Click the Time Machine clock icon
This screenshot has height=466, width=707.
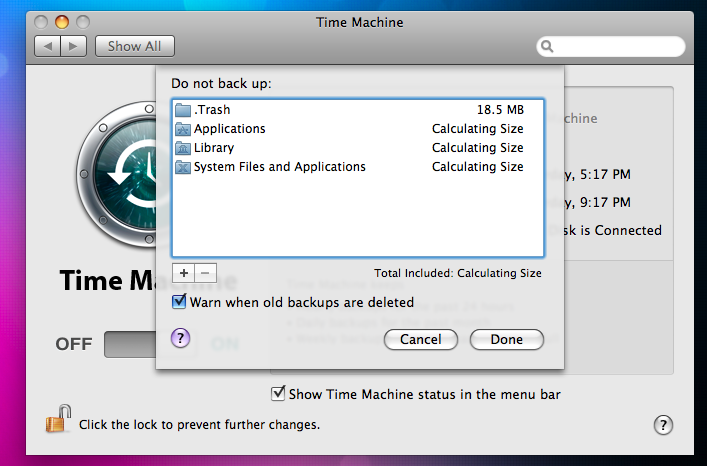click(116, 174)
